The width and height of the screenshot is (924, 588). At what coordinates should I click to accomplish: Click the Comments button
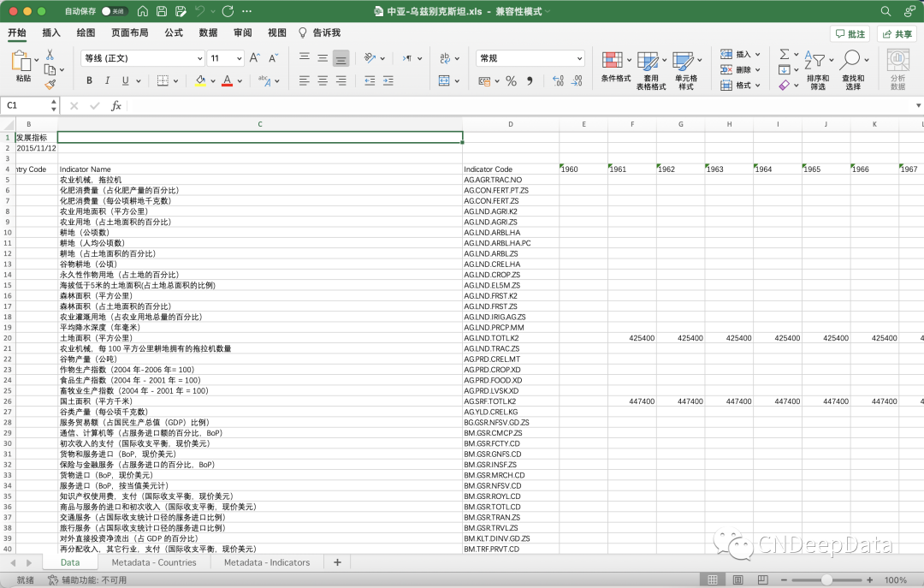(850, 33)
